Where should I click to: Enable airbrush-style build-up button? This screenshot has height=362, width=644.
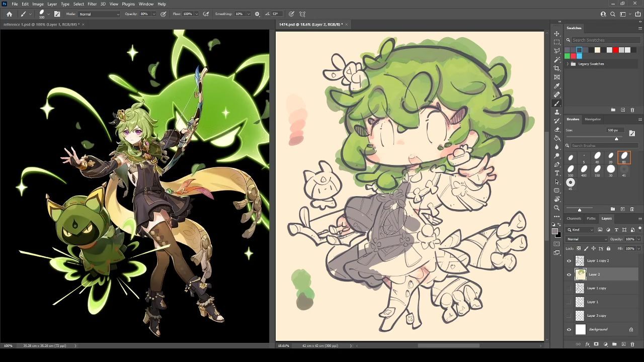(206, 14)
